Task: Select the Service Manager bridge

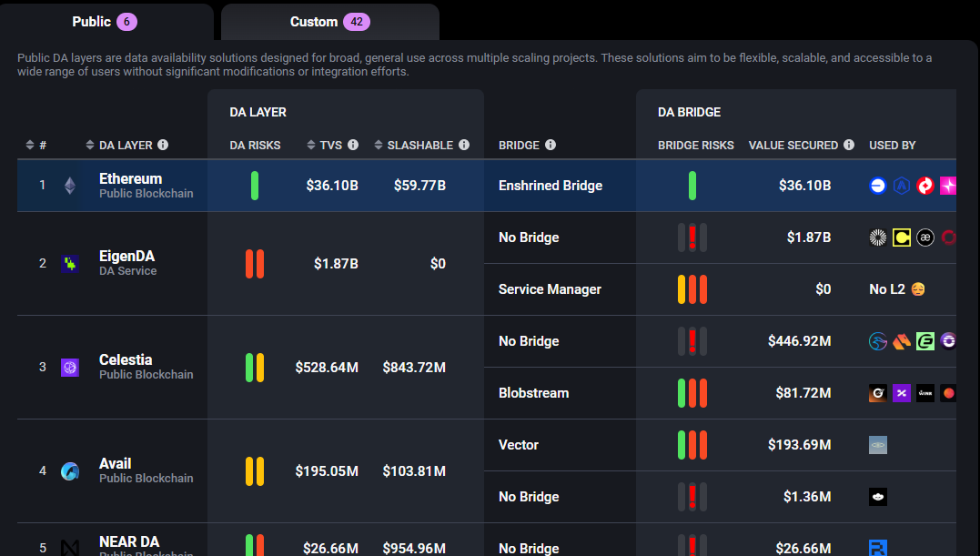Action: point(550,289)
